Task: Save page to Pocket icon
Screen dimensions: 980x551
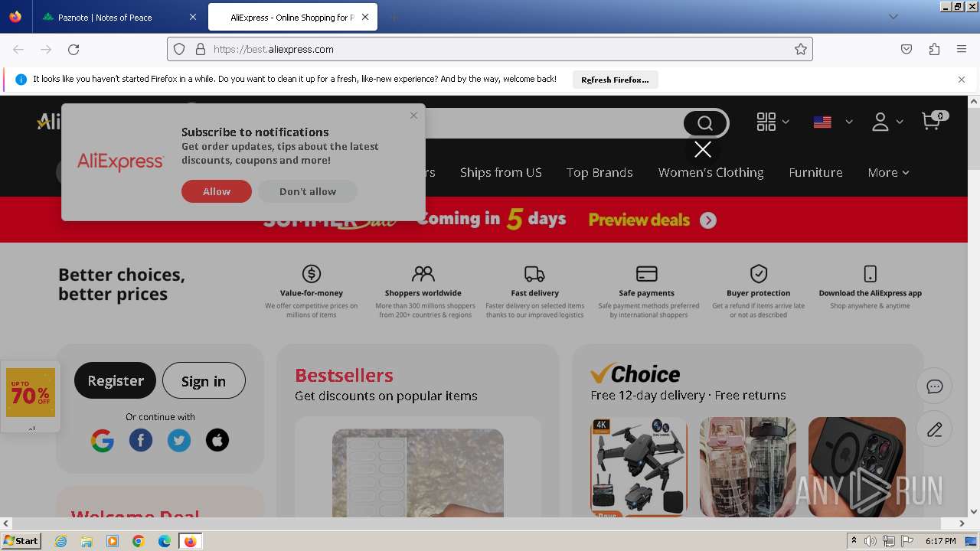Action: 906,49
